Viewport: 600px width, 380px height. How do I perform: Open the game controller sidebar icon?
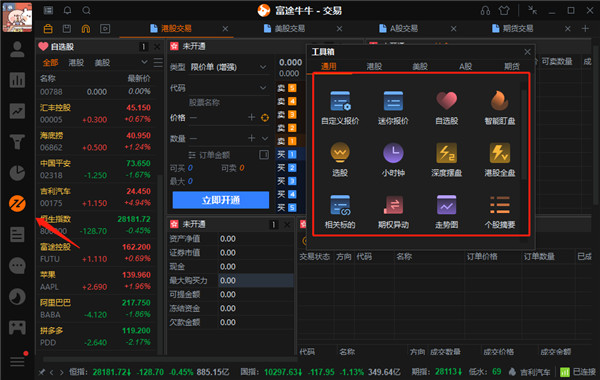point(17,328)
